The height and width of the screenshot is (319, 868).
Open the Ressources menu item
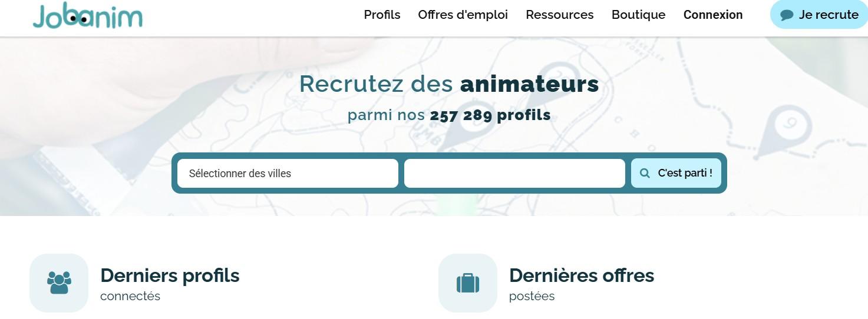click(560, 15)
